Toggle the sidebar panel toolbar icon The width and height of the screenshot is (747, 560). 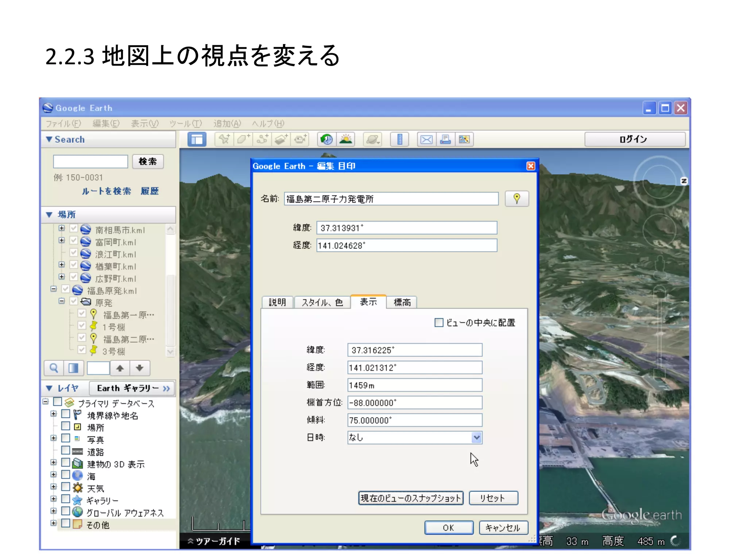coord(197,139)
